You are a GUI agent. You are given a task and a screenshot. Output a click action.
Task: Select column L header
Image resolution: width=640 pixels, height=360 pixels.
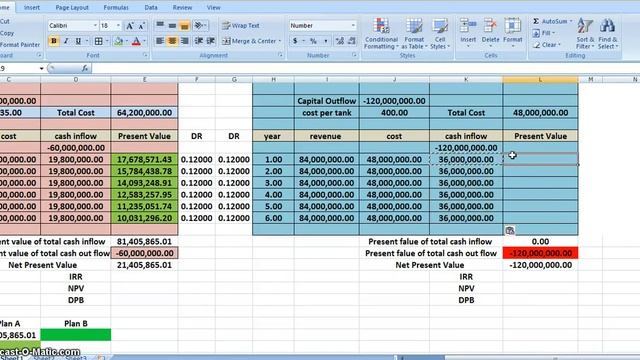click(540, 80)
